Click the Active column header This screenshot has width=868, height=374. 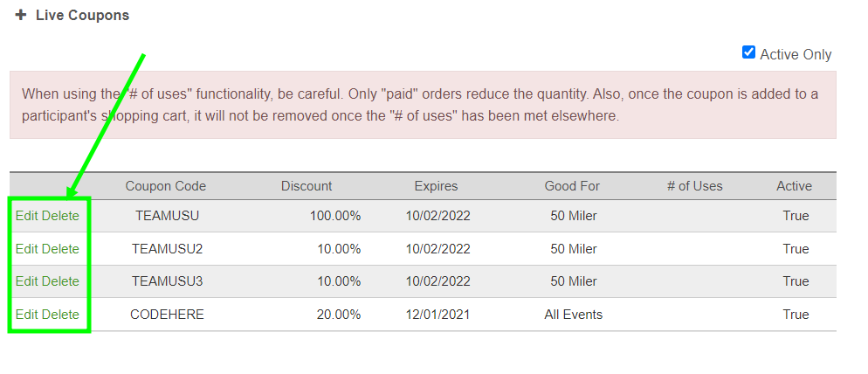[x=794, y=186]
